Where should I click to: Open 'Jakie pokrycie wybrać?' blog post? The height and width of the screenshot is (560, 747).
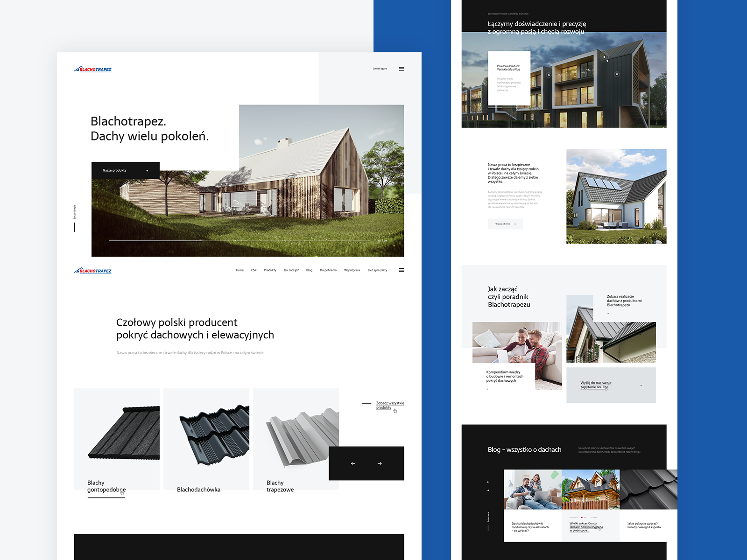pos(644,525)
